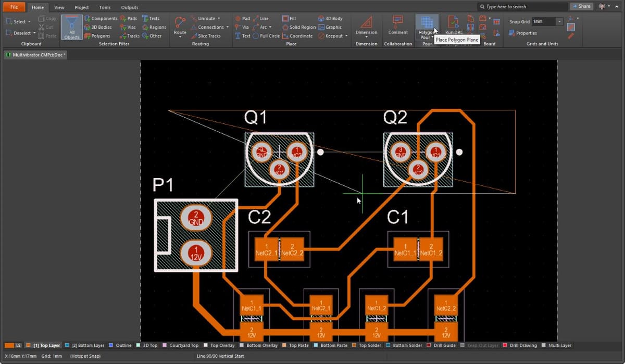The width and height of the screenshot is (625, 364).
Task: Click the Drill Drawing layer color swatch
Action: click(x=505, y=345)
